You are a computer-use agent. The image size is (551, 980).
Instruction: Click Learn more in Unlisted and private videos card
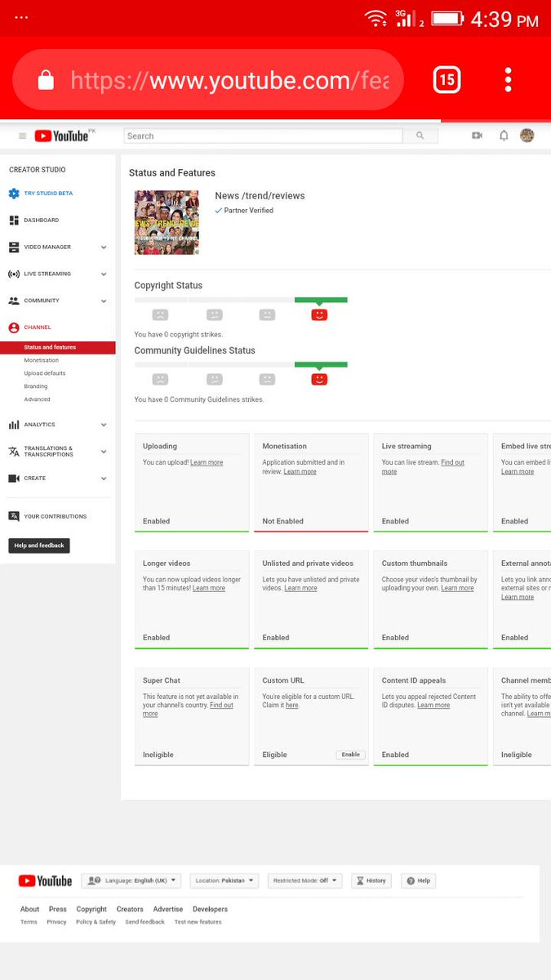(300, 588)
